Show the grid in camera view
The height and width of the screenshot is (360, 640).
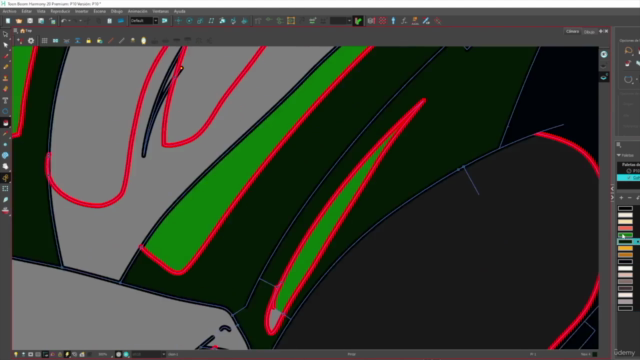click(x=44, y=41)
